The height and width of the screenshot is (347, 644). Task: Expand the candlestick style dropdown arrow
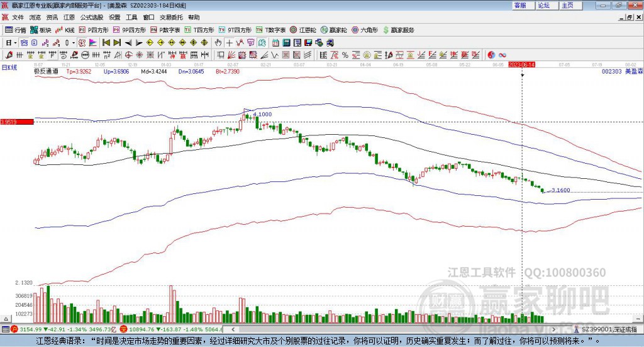point(74,43)
